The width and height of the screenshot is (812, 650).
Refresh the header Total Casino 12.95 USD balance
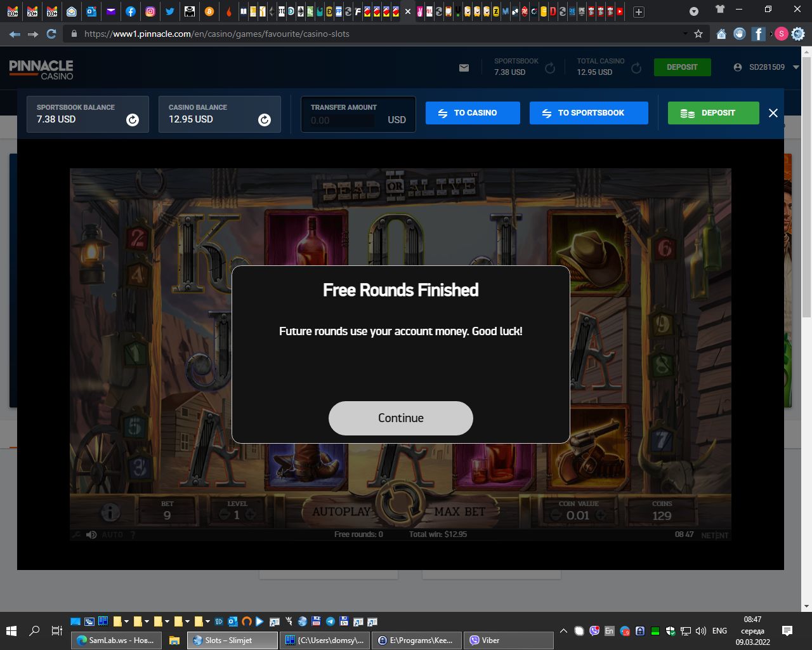tap(636, 68)
